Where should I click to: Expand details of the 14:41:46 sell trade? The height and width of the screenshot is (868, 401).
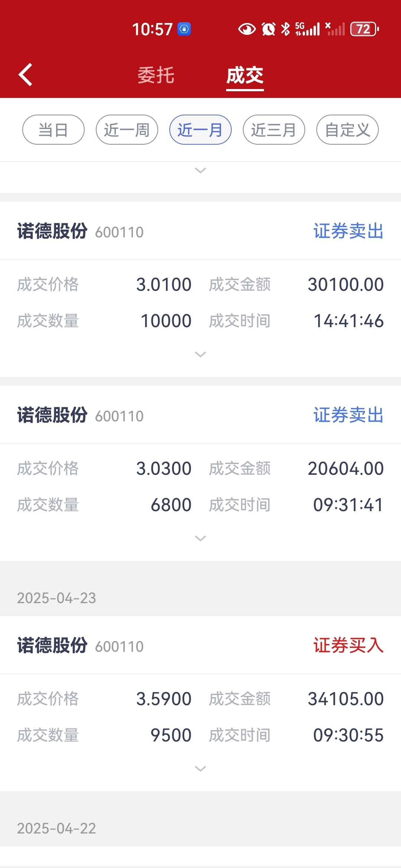(200, 354)
